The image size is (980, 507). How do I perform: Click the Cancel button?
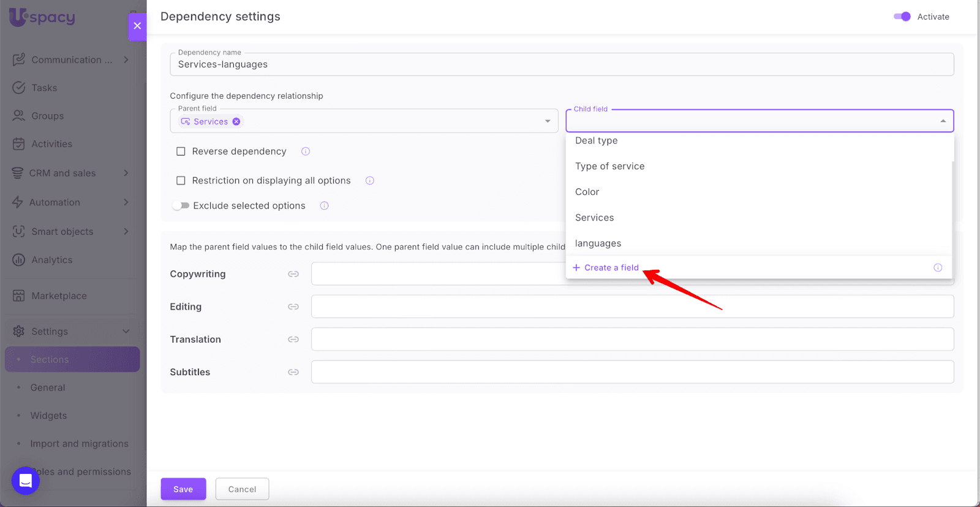tap(242, 489)
